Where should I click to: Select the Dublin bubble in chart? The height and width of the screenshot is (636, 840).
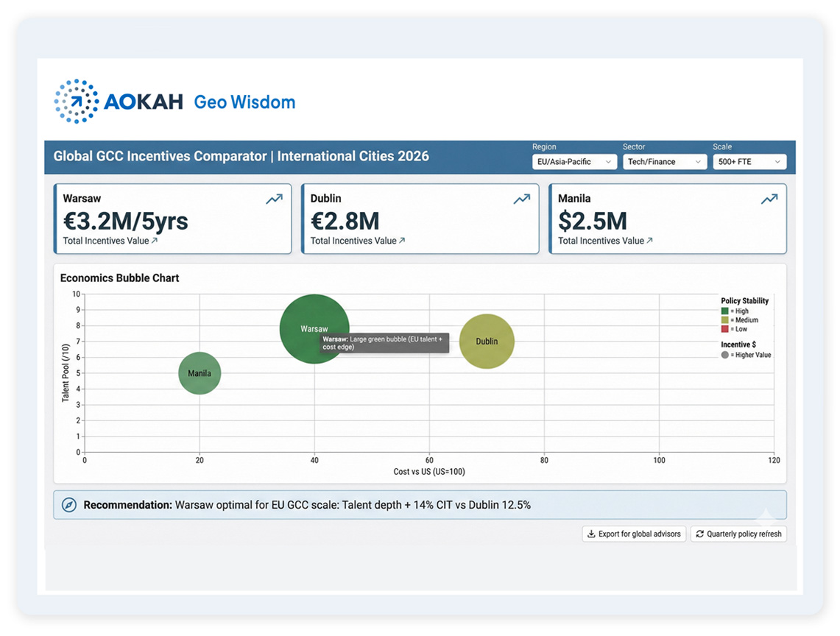(487, 342)
